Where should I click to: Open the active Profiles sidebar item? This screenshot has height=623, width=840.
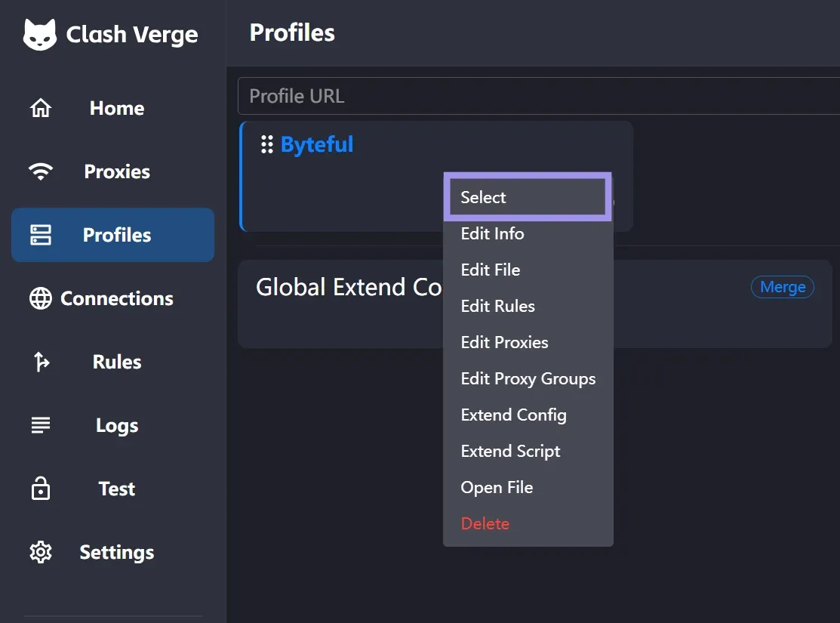112,235
